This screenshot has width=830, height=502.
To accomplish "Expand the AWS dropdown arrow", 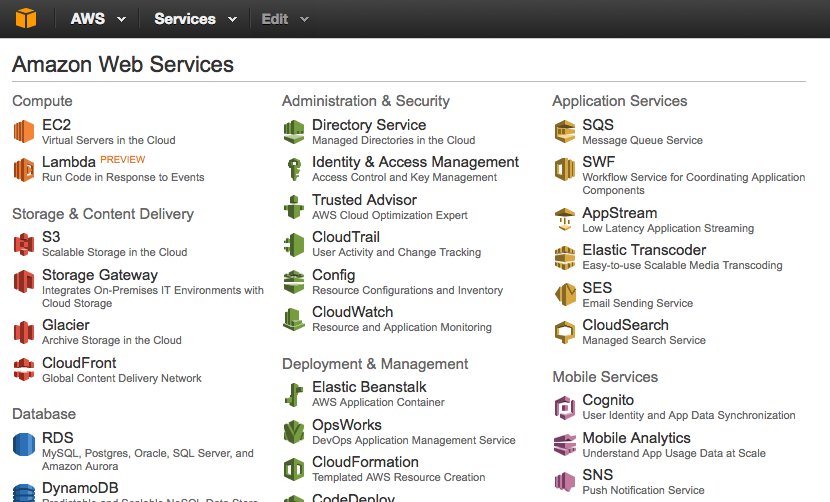I will [x=121, y=20].
